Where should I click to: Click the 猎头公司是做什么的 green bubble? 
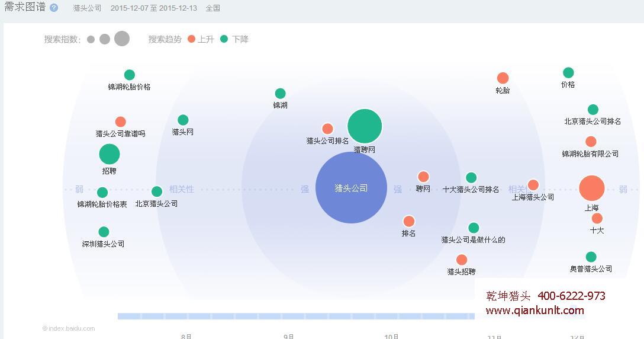pyautogui.click(x=474, y=228)
